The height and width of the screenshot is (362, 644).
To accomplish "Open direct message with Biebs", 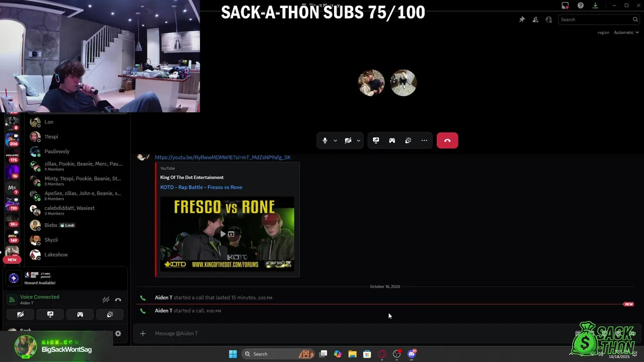I will (x=78, y=225).
